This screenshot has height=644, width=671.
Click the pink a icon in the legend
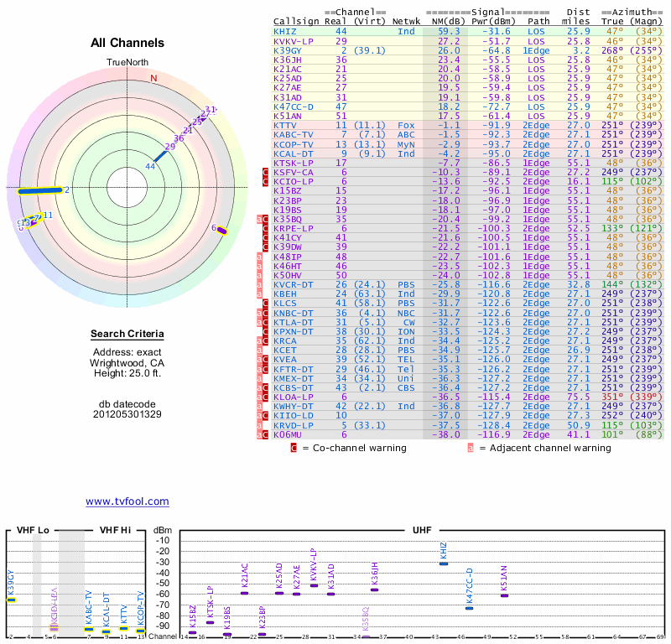(x=471, y=448)
